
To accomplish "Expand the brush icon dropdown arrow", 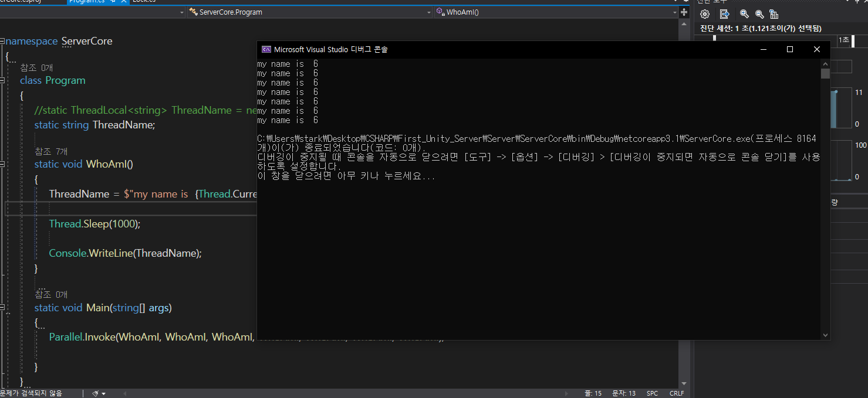I will point(104,393).
